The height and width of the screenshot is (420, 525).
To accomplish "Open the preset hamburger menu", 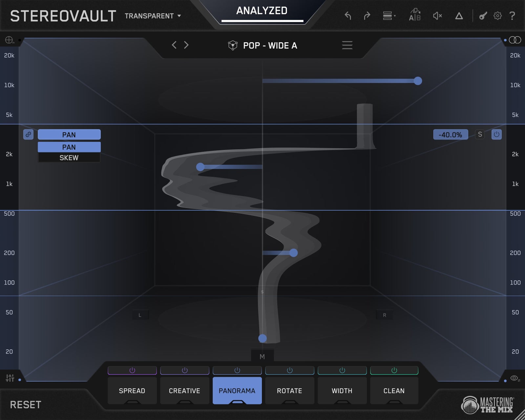I will coord(347,45).
